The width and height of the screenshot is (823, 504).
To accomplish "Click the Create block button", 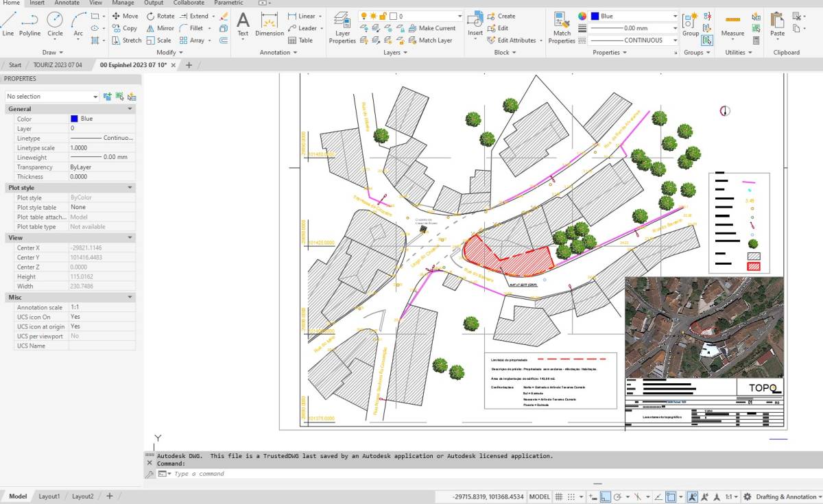I will tap(501, 16).
